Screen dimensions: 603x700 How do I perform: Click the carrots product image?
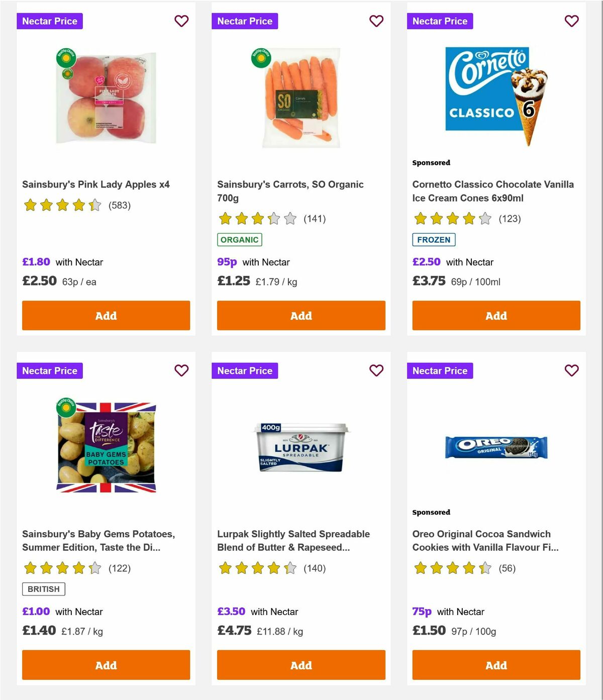[x=300, y=95]
